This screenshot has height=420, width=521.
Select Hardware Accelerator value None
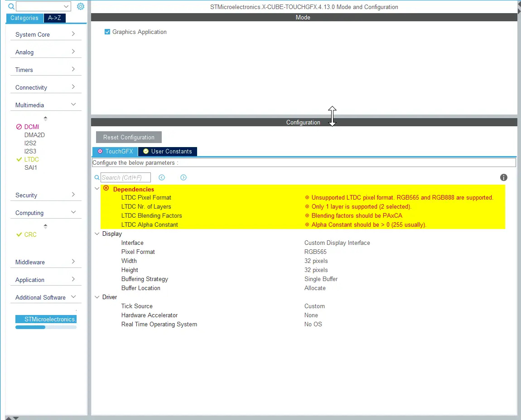click(311, 315)
